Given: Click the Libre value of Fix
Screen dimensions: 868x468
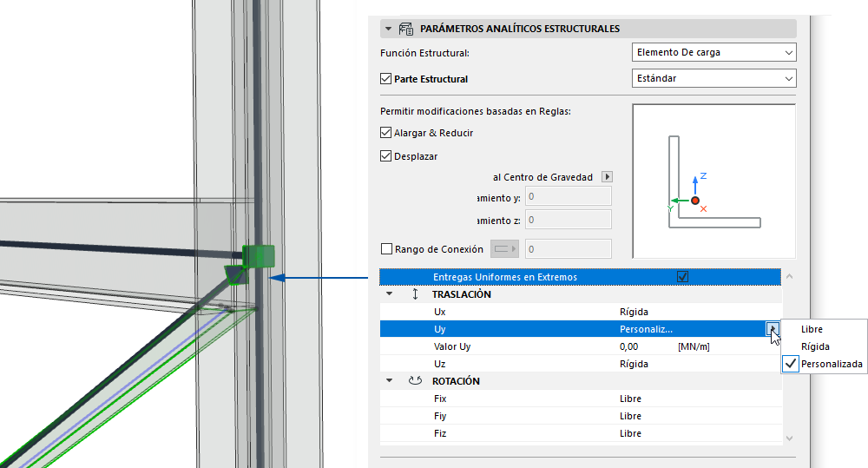Looking at the screenshot, I should point(630,399).
